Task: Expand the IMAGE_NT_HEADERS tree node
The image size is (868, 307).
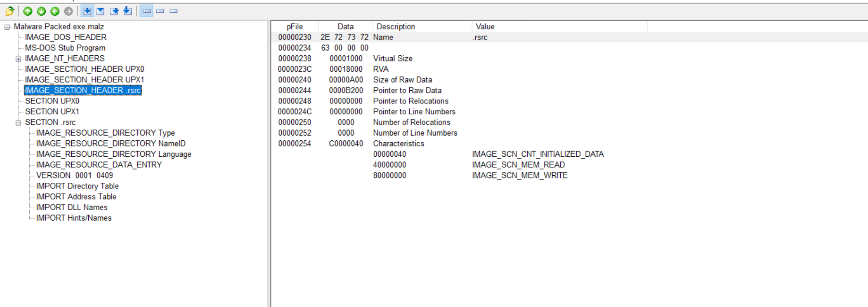Action: click(18, 59)
